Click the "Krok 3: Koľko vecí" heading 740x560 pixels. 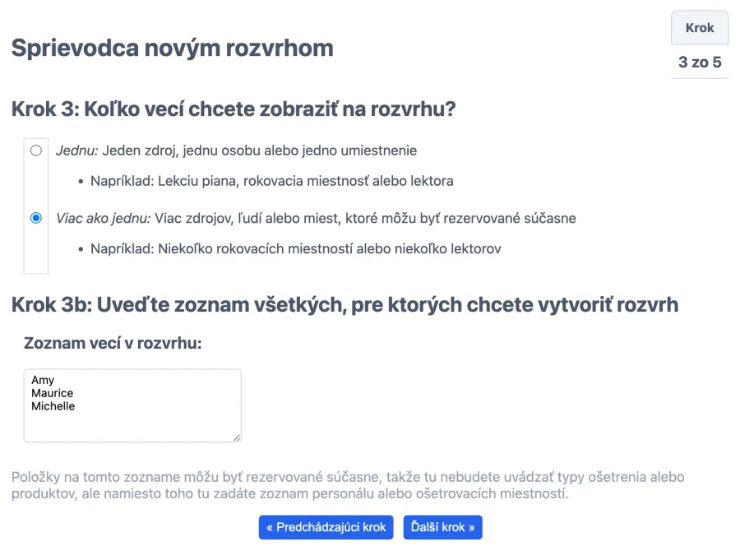pyautogui.click(x=234, y=109)
